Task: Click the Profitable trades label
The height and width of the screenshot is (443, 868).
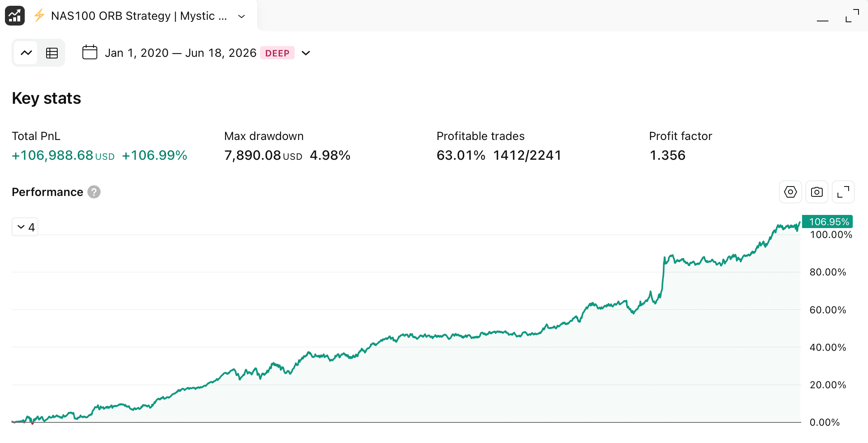Action: 481,136
